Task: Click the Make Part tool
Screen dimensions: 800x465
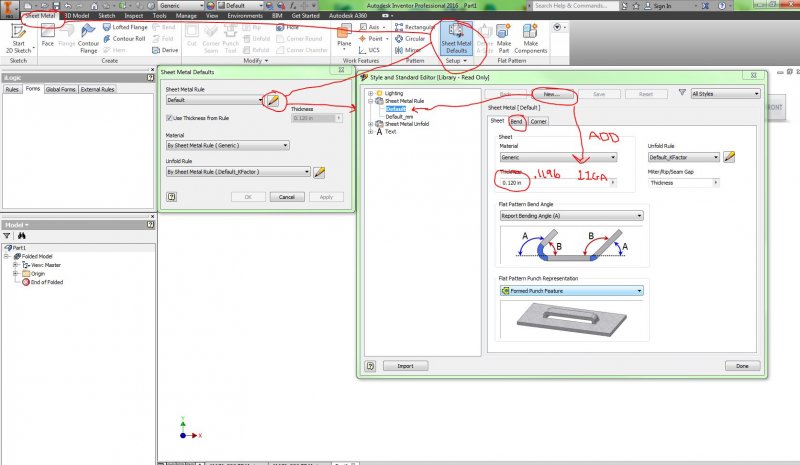Action: [x=504, y=38]
